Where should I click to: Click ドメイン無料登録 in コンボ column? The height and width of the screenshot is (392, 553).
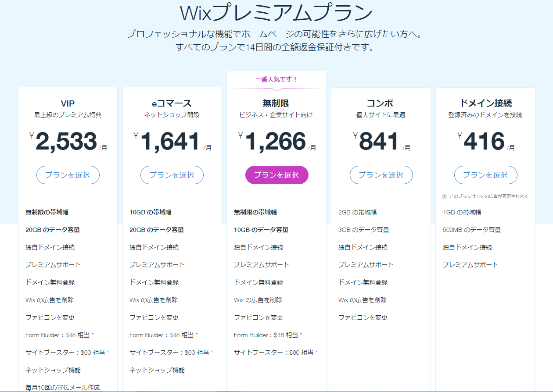363,282
